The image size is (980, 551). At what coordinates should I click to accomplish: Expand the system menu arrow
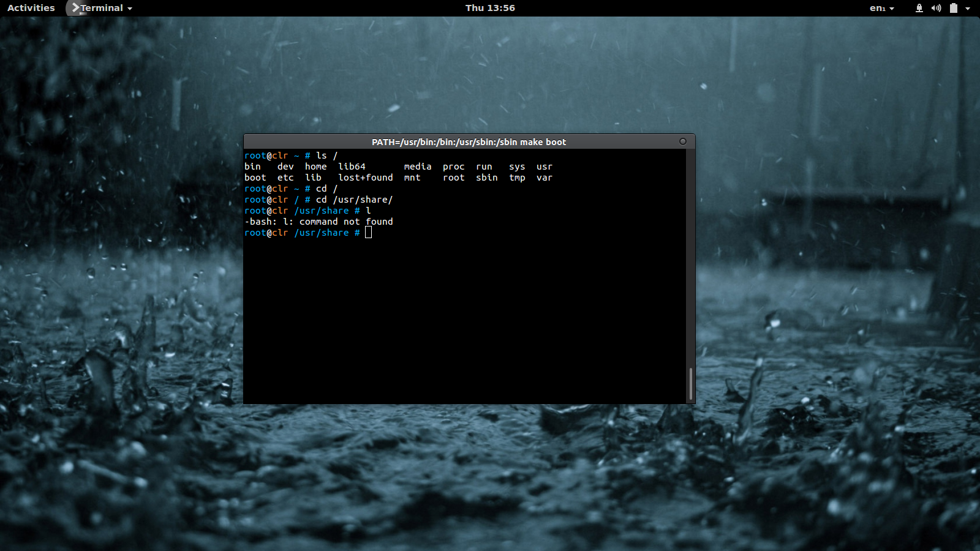(968, 9)
